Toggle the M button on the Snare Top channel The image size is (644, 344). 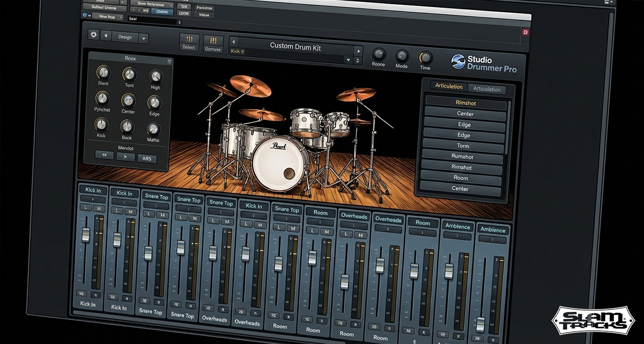pos(163,214)
